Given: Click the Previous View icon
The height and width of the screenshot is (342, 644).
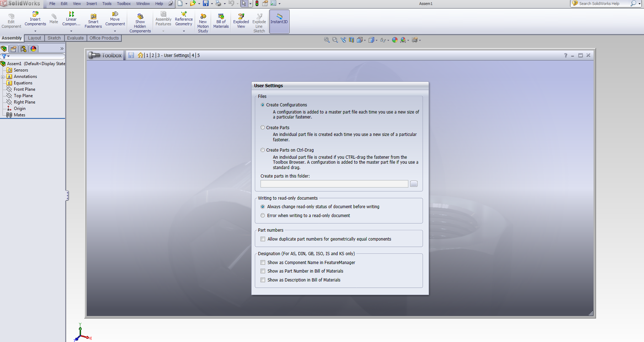Looking at the screenshot, I should click(x=343, y=40).
